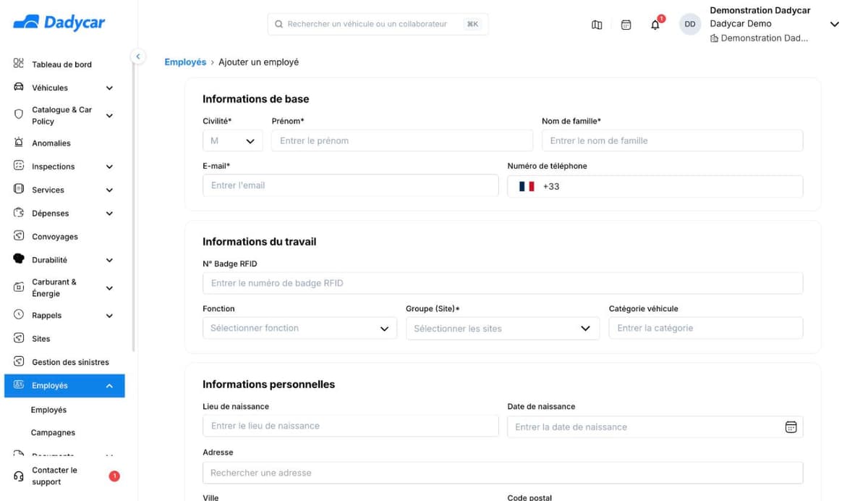The width and height of the screenshot is (868, 501).
Task: Click the Dadycar logo
Action: click(x=59, y=22)
